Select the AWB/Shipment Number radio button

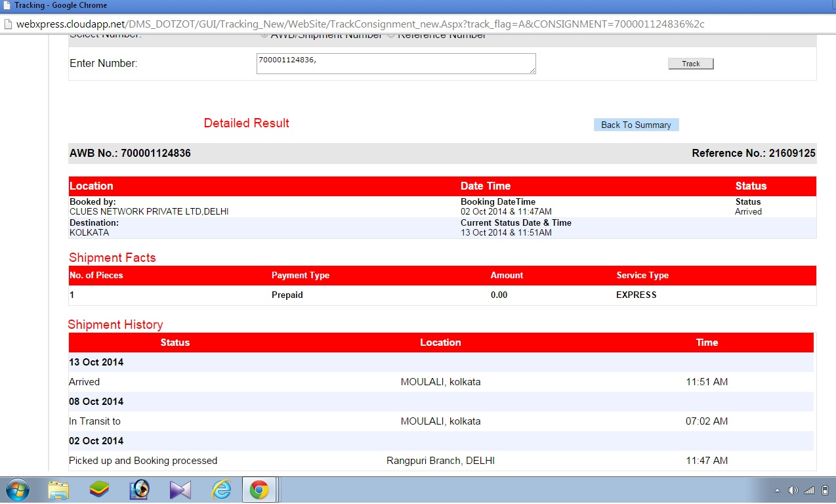point(264,35)
